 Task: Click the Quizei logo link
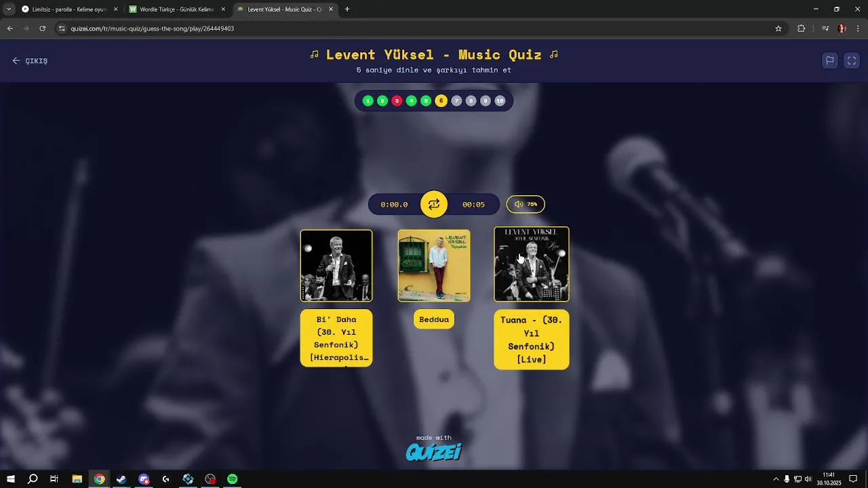pyautogui.click(x=434, y=451)
